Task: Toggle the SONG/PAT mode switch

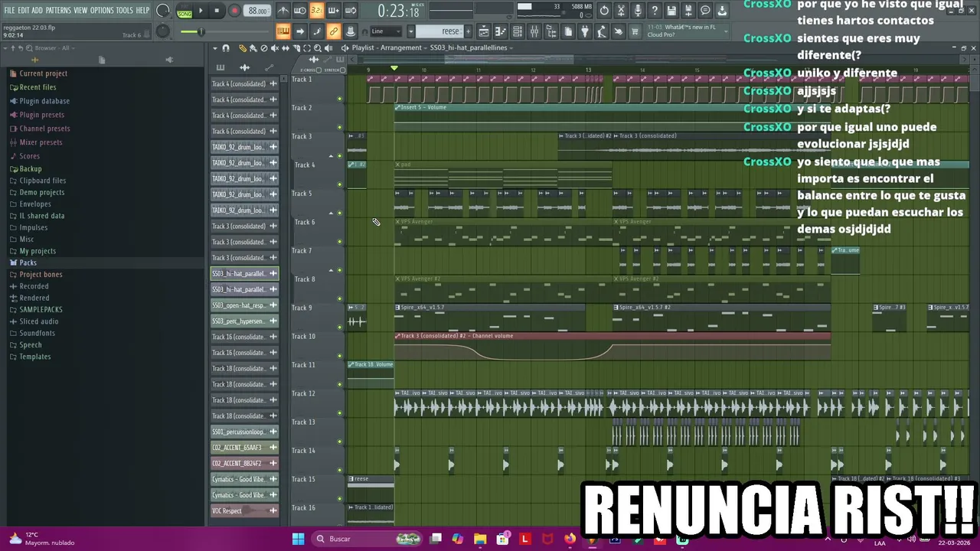Action: click(x=185, y=11)
